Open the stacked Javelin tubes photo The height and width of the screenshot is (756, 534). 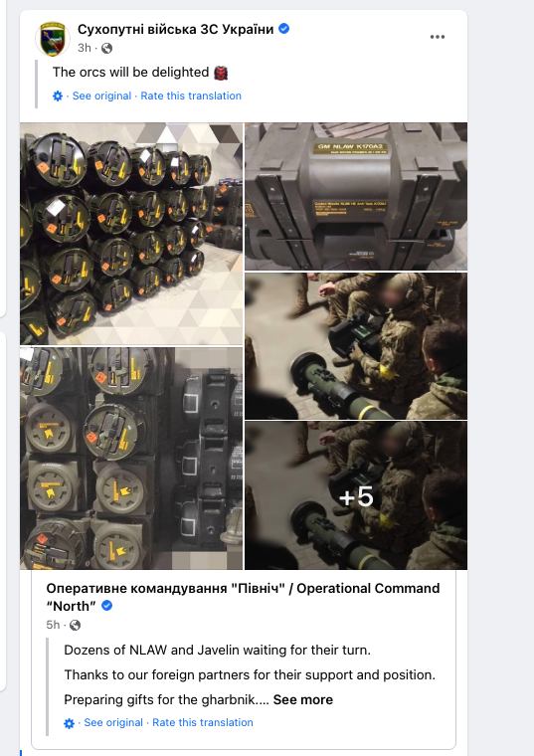coord(131,234)
